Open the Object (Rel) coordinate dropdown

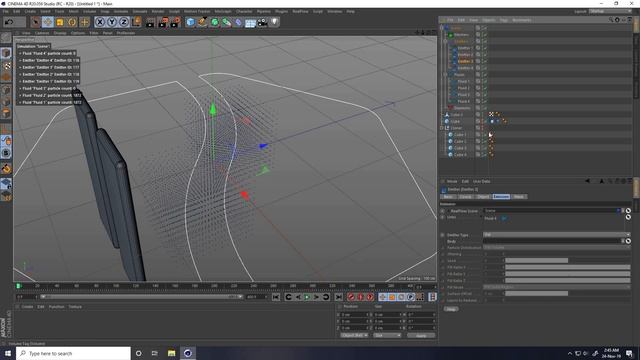pos(354,335)
